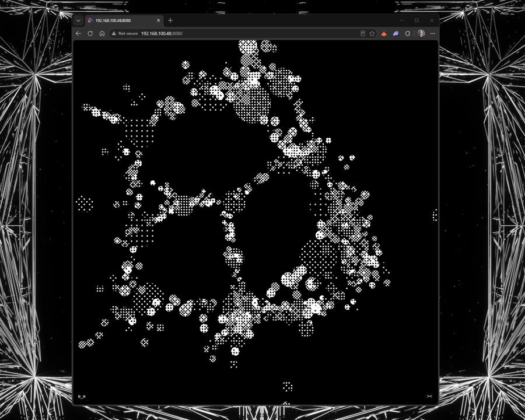
Task: Open the browser profile avatar
Action: 421,33
